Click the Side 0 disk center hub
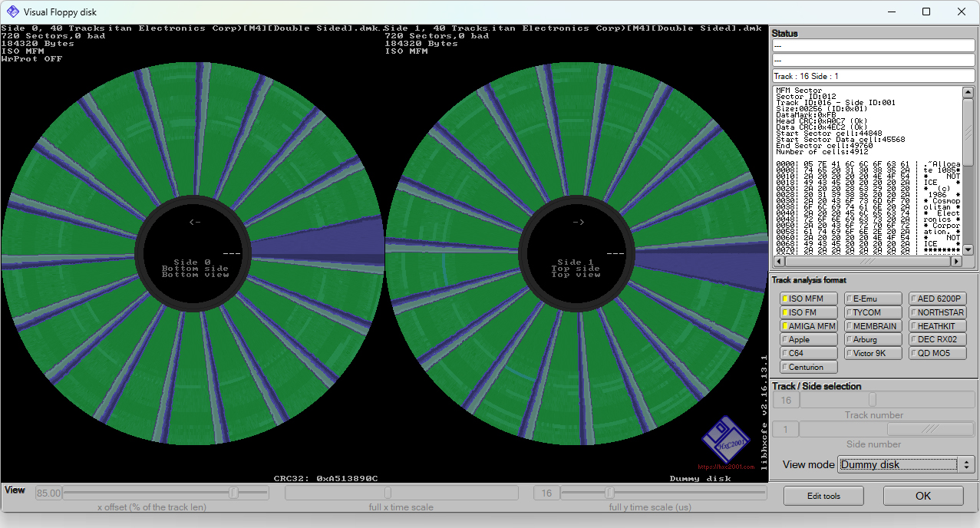Viewport: 980px width, 528px height. [x=193, y=252]
